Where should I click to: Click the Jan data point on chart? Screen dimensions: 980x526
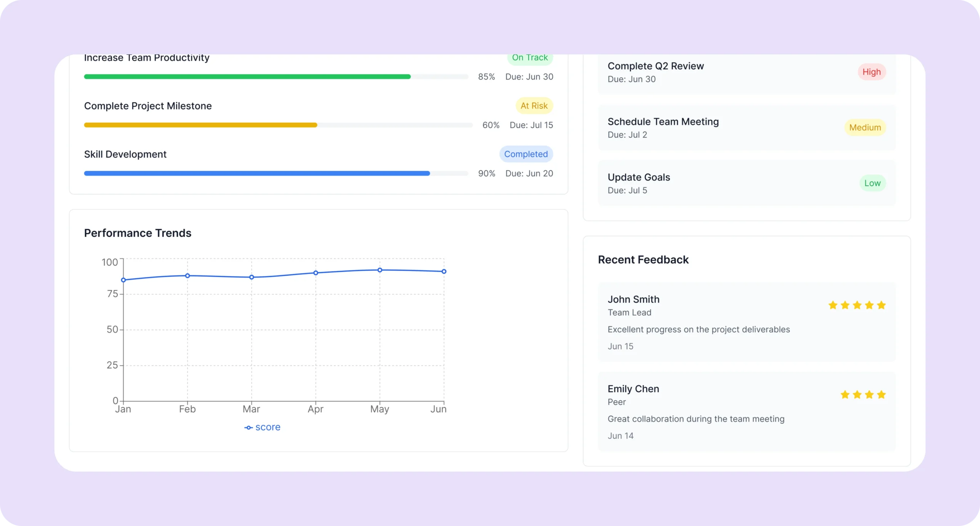pyautogui.click(x=123, y=280)
